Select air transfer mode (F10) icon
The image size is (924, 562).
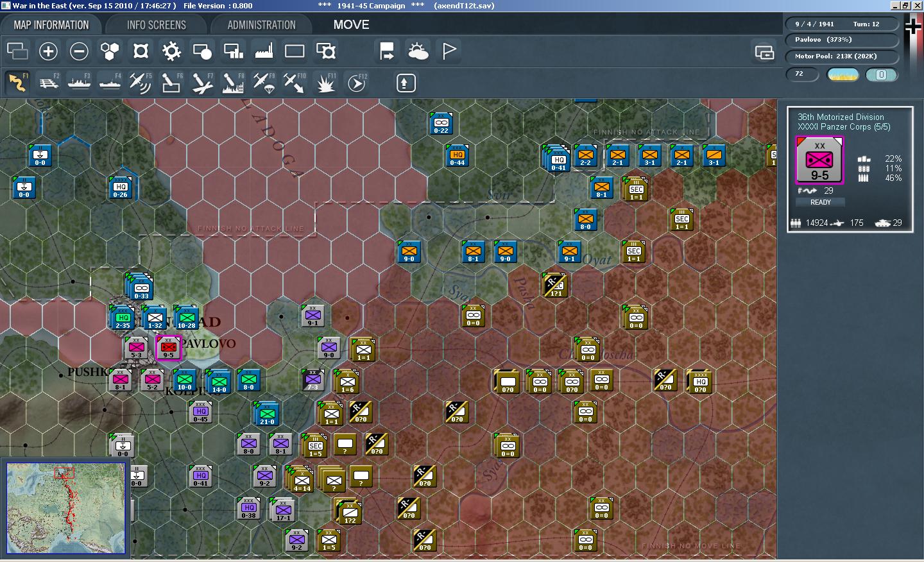[x=295, y=83]
